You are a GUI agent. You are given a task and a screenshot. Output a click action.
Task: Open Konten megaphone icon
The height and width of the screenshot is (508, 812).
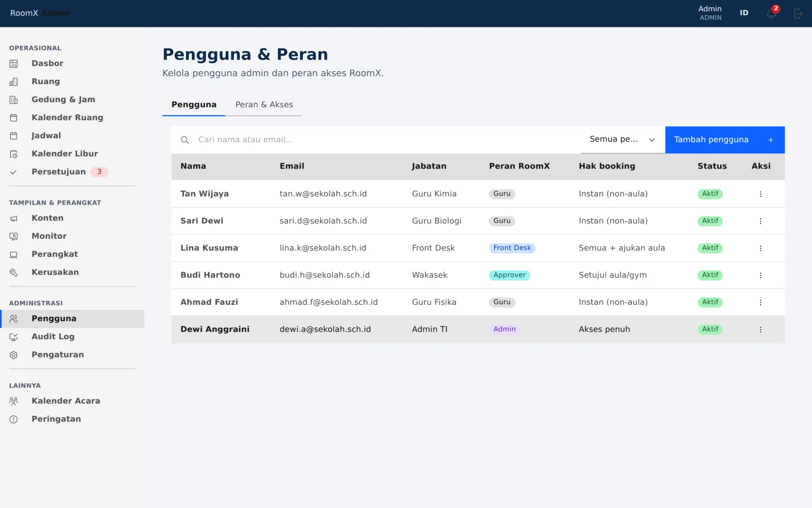(x=14, y=218)
